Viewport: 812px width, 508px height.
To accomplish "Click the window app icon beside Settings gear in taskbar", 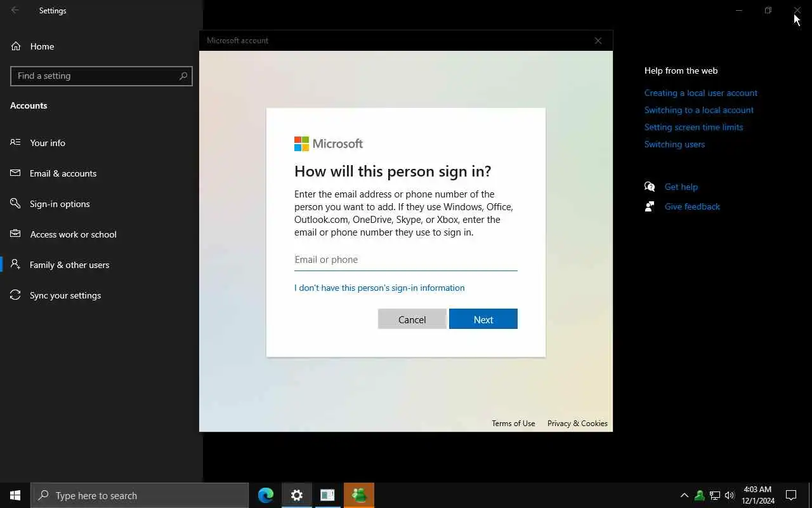I will 327,495.
